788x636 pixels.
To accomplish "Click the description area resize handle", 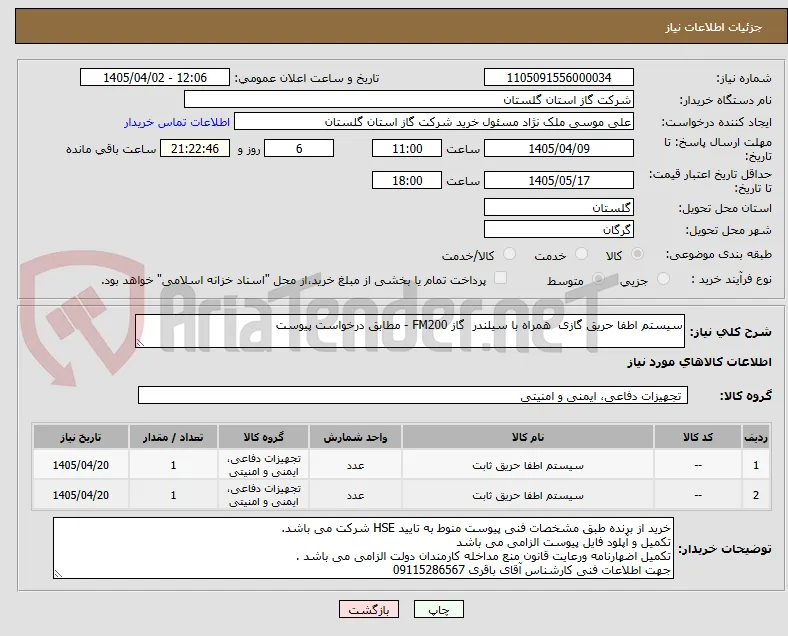I will [x=140, y=342].
